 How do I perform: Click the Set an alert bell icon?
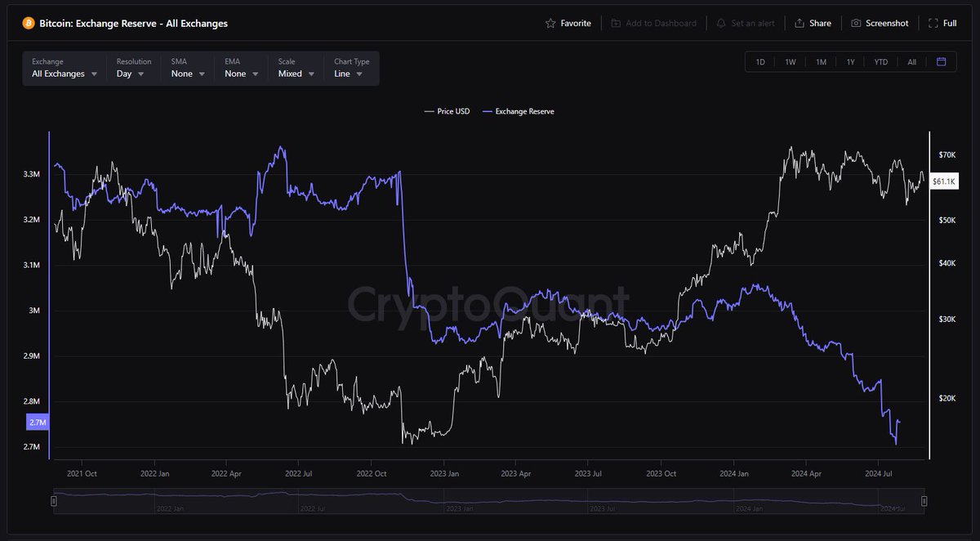click(721, 24)
